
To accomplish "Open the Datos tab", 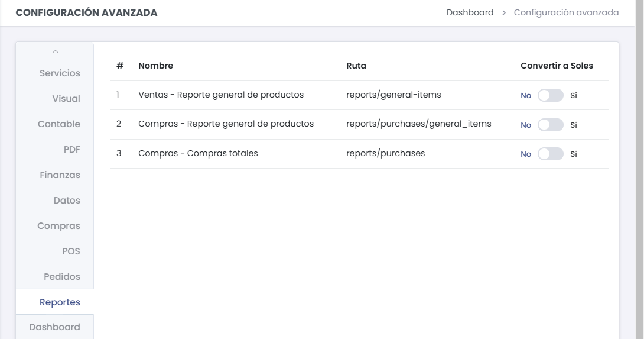I will pyautogui.click(x=67, y=201).
